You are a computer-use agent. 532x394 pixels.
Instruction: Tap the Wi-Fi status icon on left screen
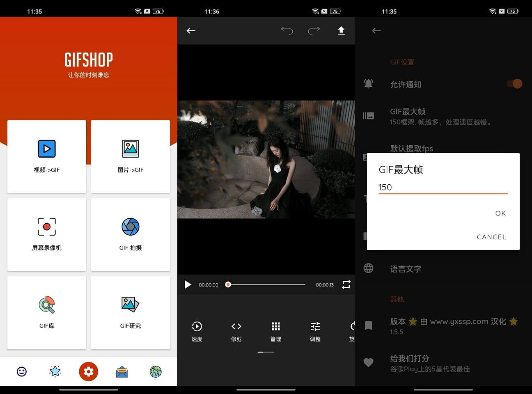coord(138,11)
